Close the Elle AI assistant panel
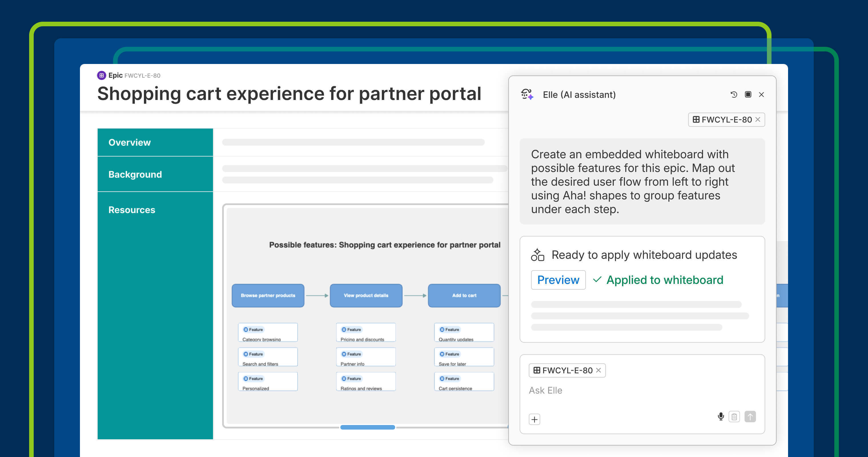The height and width of the screenshot is (457, 868). pos(761,95)
